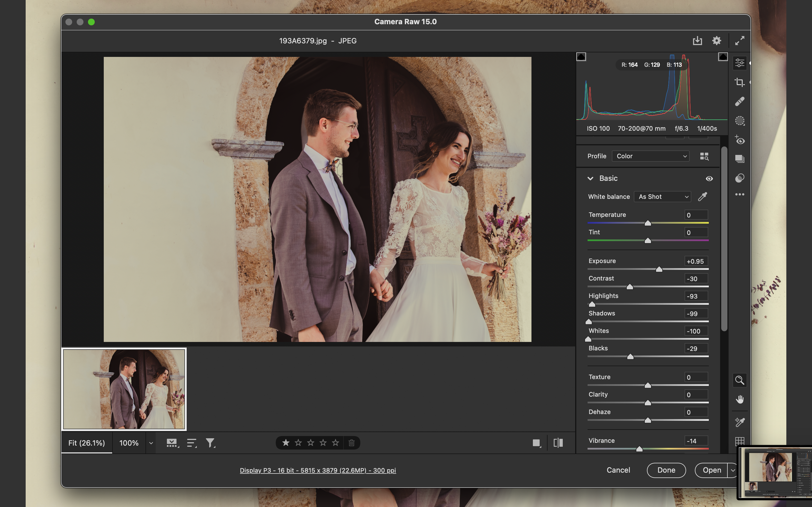Select the 100% zoom option
This screenshot has width=812, height=507.
tap(129, 443)
